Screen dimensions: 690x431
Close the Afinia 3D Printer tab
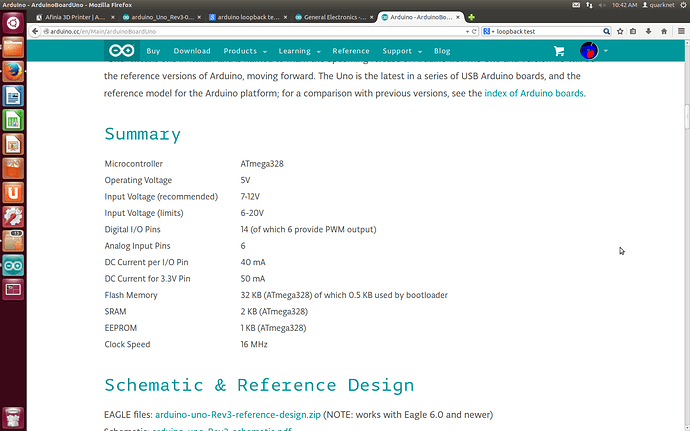(x=113, y=17)
